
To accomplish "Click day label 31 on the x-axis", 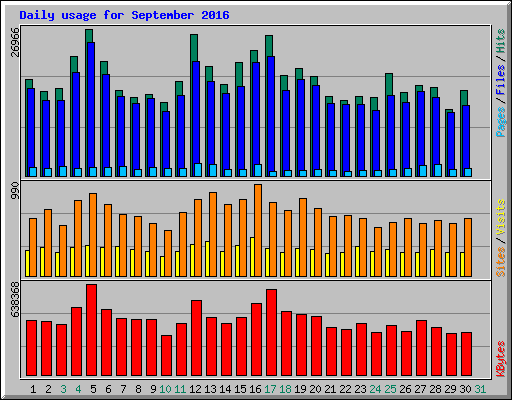I will pos(480,389).
